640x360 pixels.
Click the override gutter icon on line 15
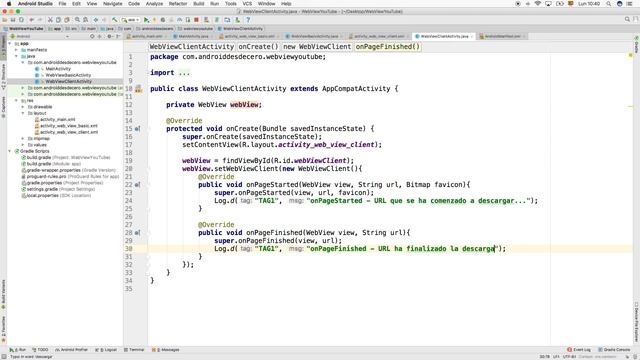tap(138, 129)
